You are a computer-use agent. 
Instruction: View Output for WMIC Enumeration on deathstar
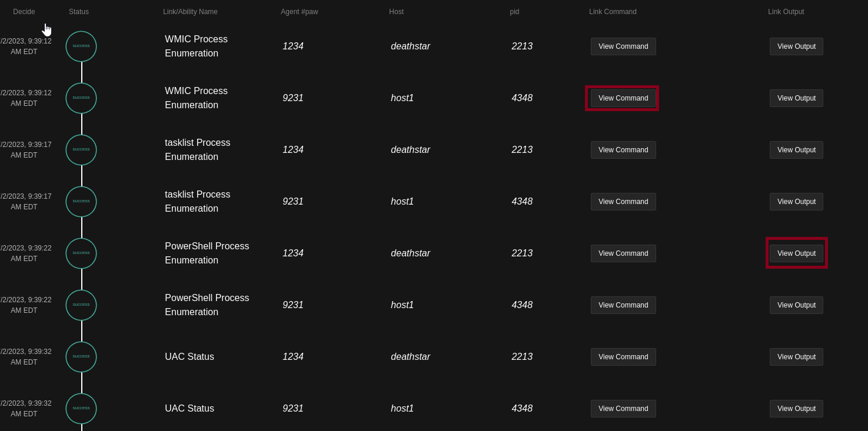[x=796, y=46]
